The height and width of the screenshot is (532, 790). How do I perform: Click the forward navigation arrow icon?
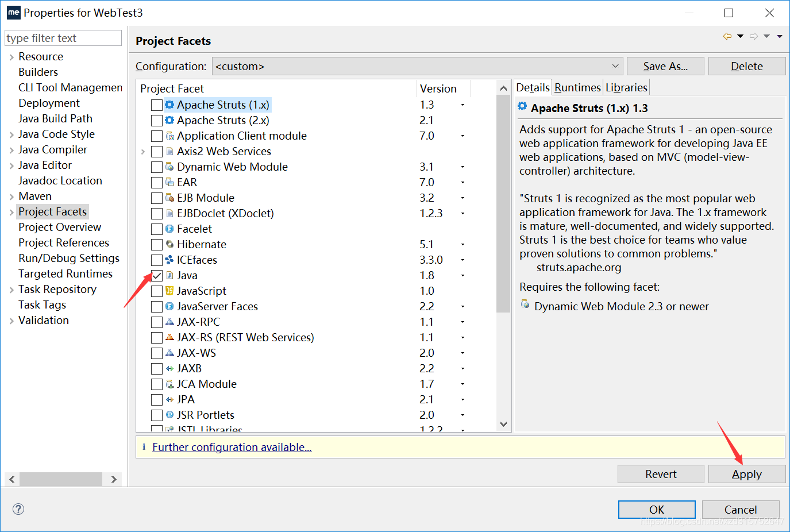click(754, 36)
